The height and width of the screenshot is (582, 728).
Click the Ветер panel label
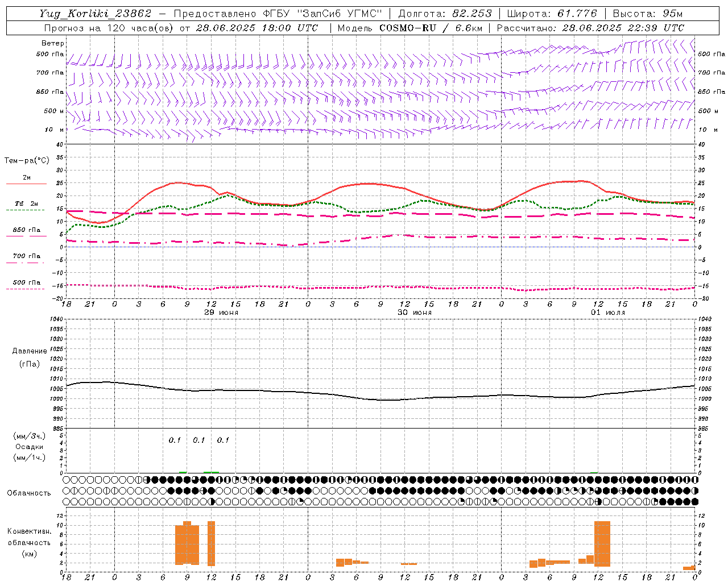[53, 43]
